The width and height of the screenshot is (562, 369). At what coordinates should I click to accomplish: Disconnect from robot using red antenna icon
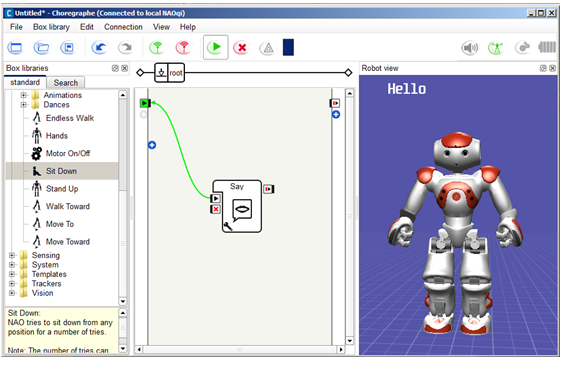click(183, 48)
